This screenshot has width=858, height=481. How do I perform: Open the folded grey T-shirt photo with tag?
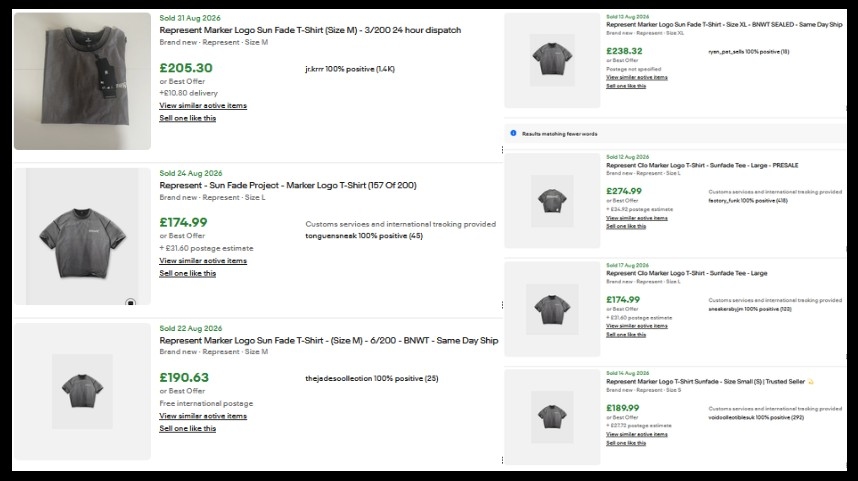[x=82, y=81]
